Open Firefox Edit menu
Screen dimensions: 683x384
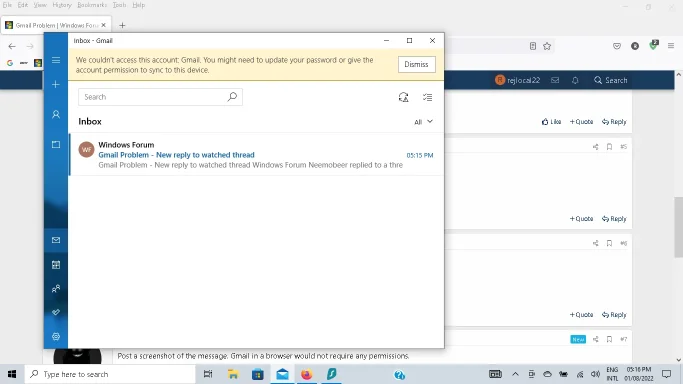tap(23, 5)
